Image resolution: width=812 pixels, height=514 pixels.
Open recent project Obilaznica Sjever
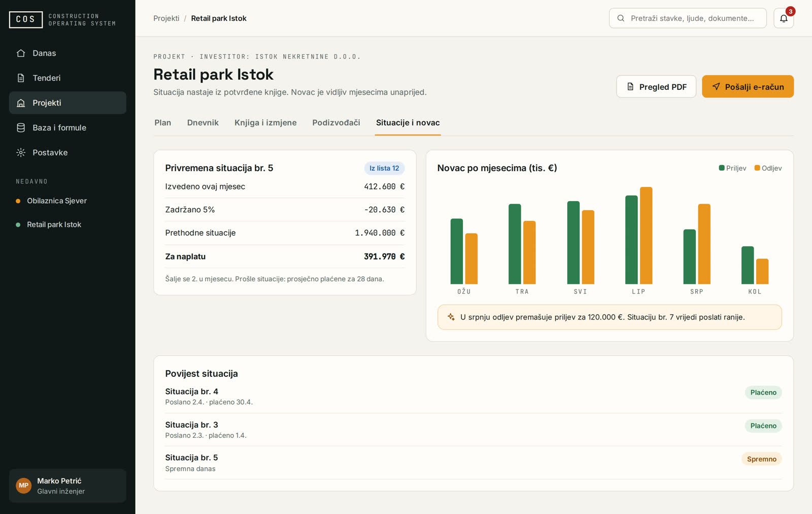point(67,201)
